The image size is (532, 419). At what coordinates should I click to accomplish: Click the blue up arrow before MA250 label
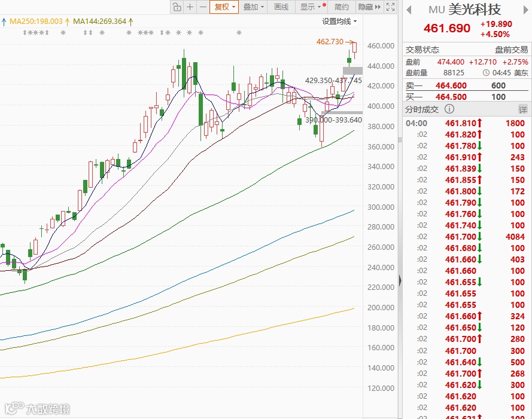[x=4, y=22]
